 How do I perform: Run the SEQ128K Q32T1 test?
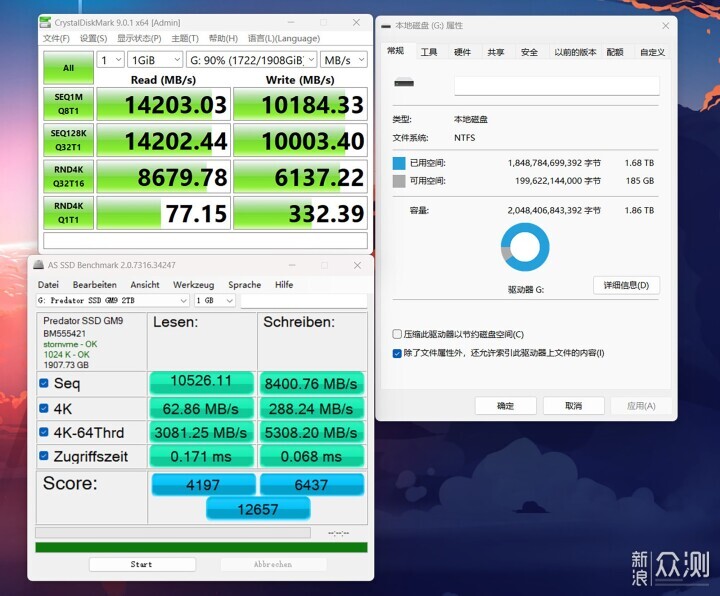68,140
